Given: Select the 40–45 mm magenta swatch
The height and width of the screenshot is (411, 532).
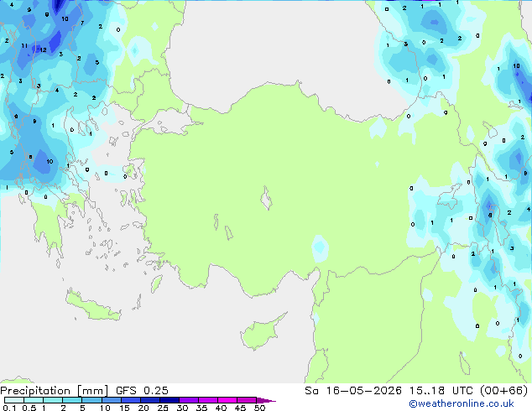Looking at the screenshot, I should 227,400.
